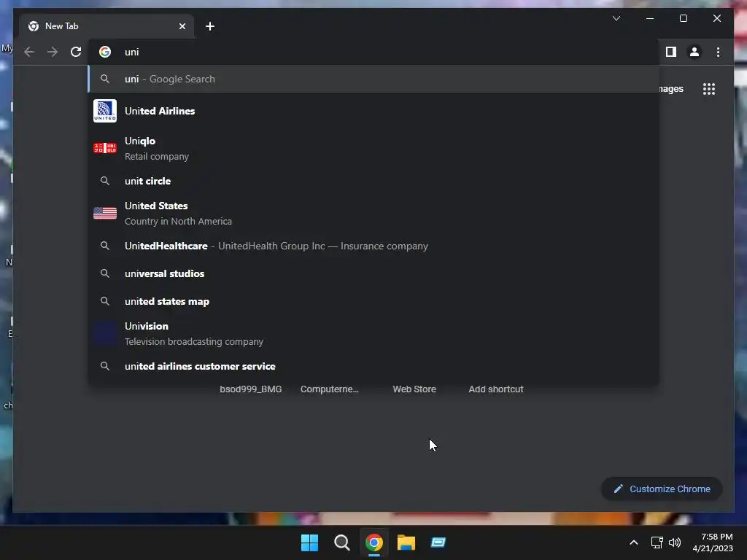
Task: Open the Google apps grid icon
Action: tap(709, 89)
